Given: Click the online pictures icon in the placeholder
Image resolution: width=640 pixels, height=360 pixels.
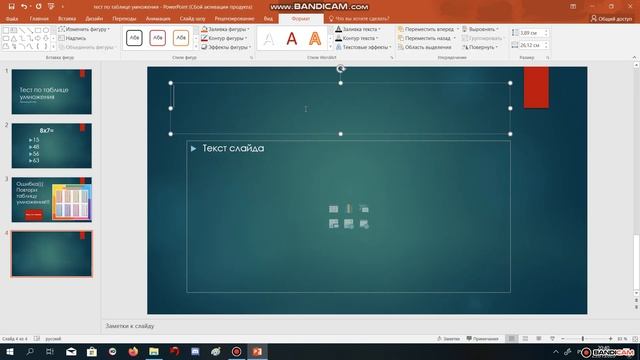Looking at the screenshot, I should (349, 224).
